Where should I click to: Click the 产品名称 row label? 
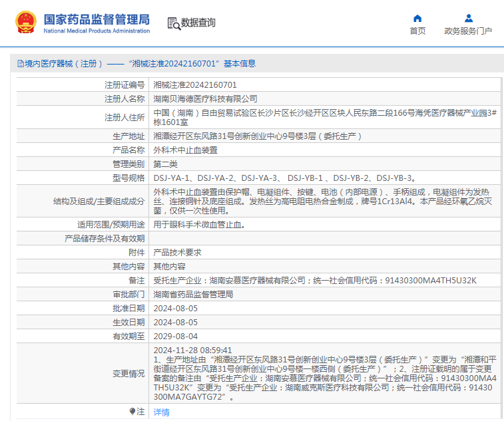tap(128, 150)
